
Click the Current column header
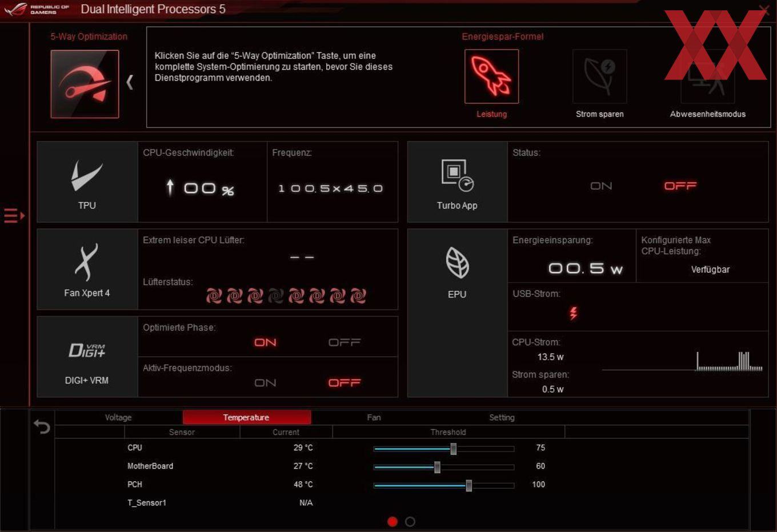tap(286, 432)
